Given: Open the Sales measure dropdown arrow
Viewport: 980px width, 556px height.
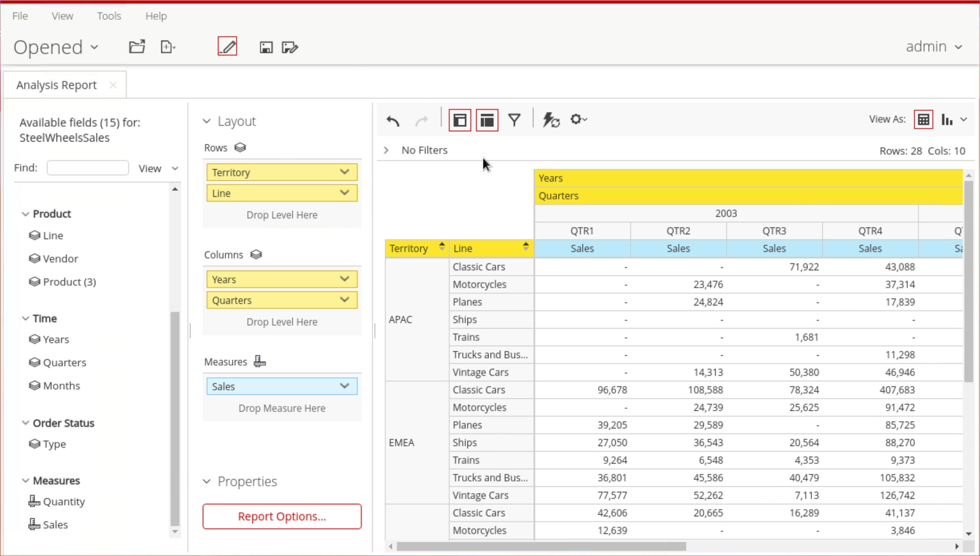Looking at the screenshot, I should [x=345, y=386].
